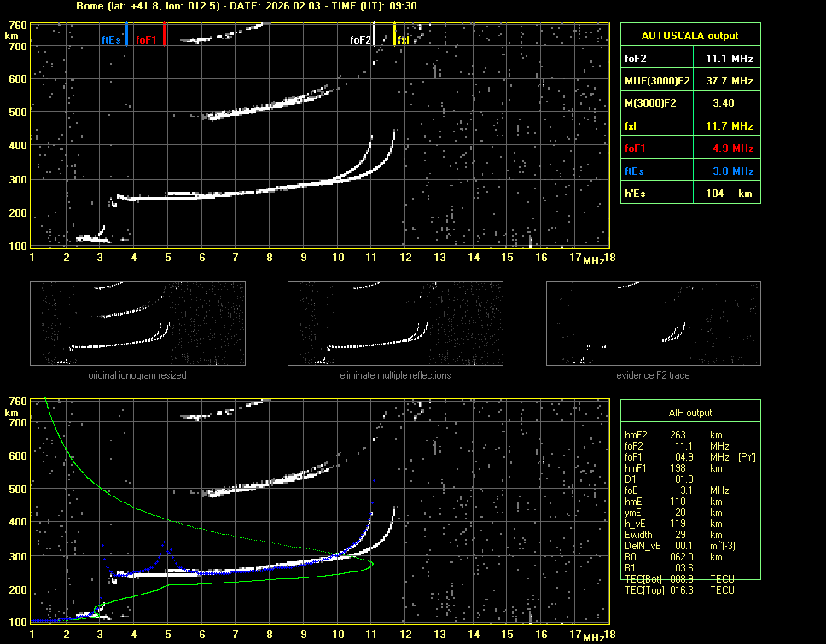Viewport: 826px width, 644px height.
Task: Click the red foF1 4.9 MHz value
Action: [x=728, y=148]
